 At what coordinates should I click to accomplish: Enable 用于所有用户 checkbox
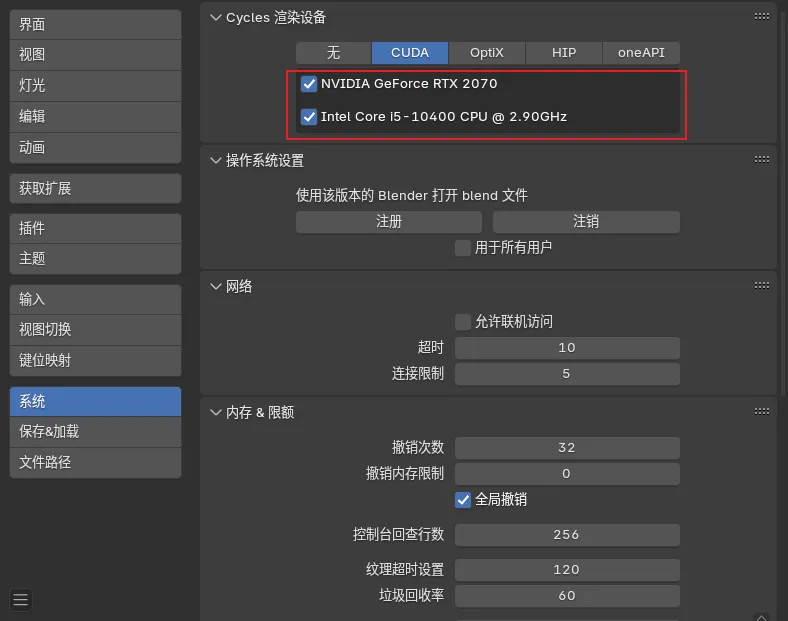(x=463, y=248)
